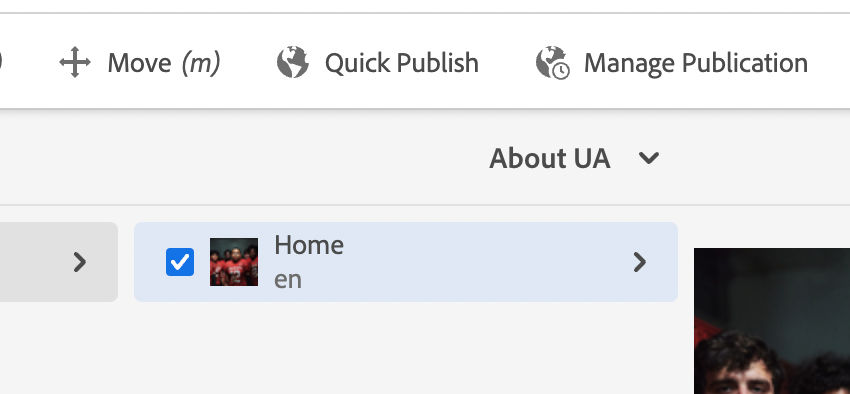Select the Home page title text
The height and width of the screenshot is (394, 850).
click(309, 245)
